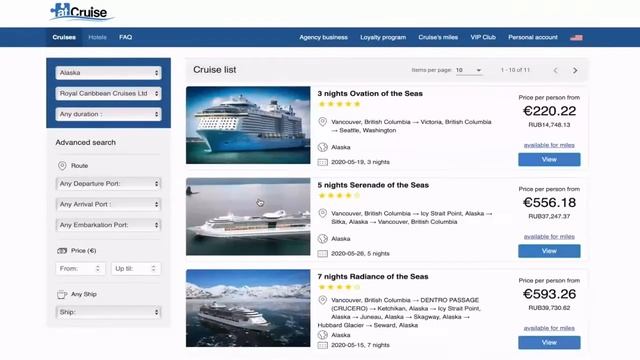Open Cruise's miles page
The width and height of the screenshot is (640, 360).
438,37
